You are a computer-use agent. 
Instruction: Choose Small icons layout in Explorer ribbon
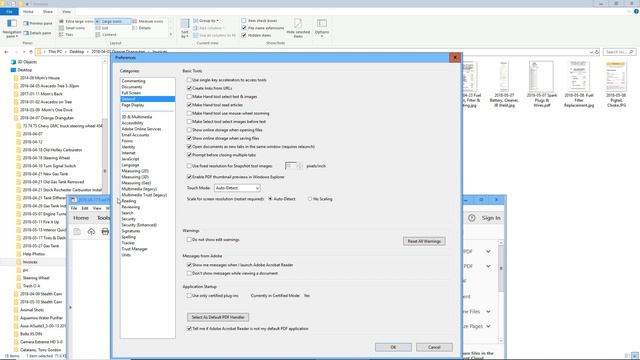point(72,28)
